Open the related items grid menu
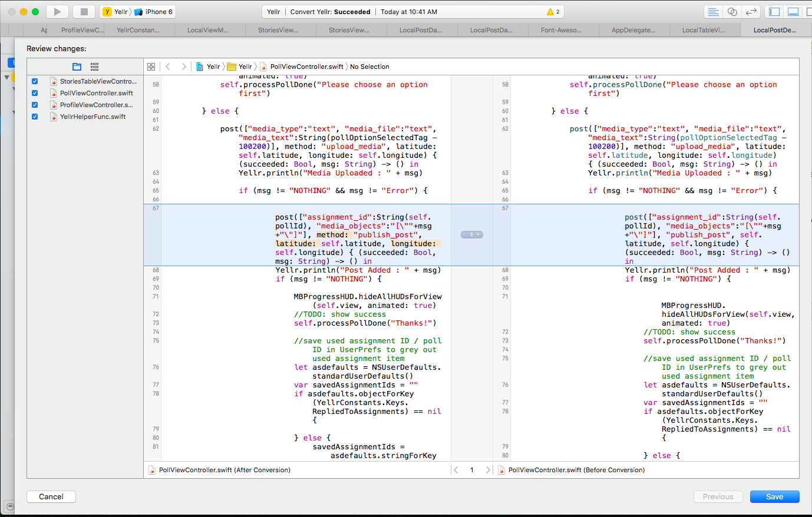Screen dimensions: 812x517 point(151,67)
